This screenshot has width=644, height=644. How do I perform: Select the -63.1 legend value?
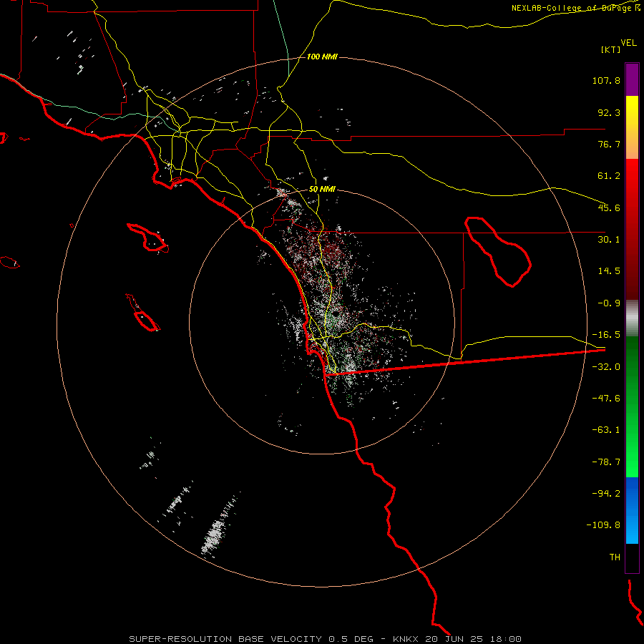pyautogui.click(x=606, y=430)
